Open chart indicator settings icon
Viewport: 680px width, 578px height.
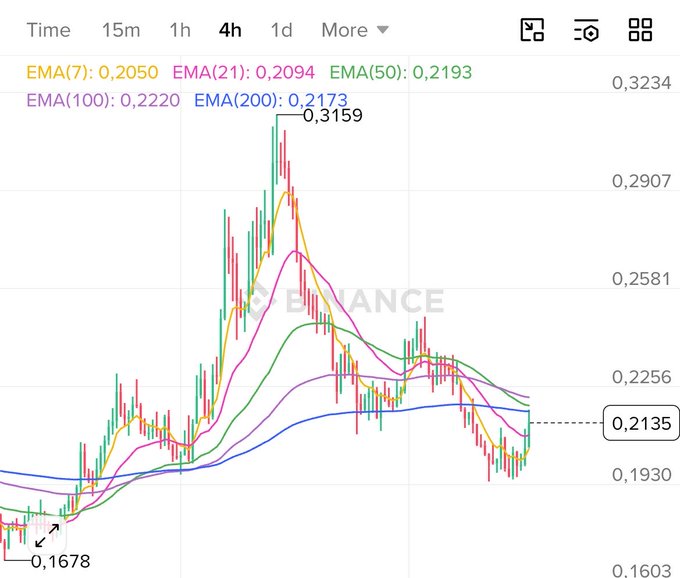(586, 30)
